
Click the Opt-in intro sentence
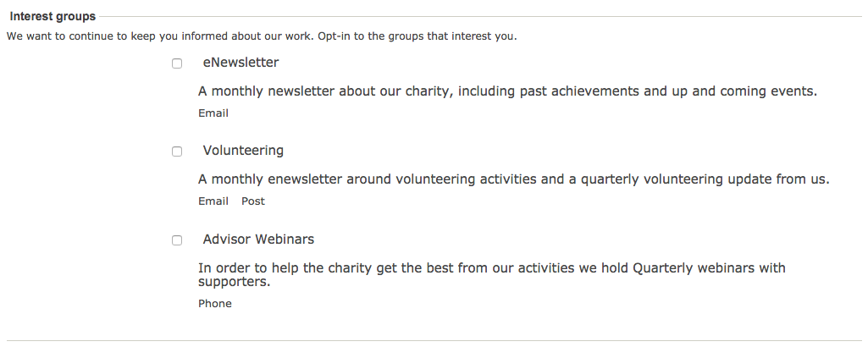[262, 36]
